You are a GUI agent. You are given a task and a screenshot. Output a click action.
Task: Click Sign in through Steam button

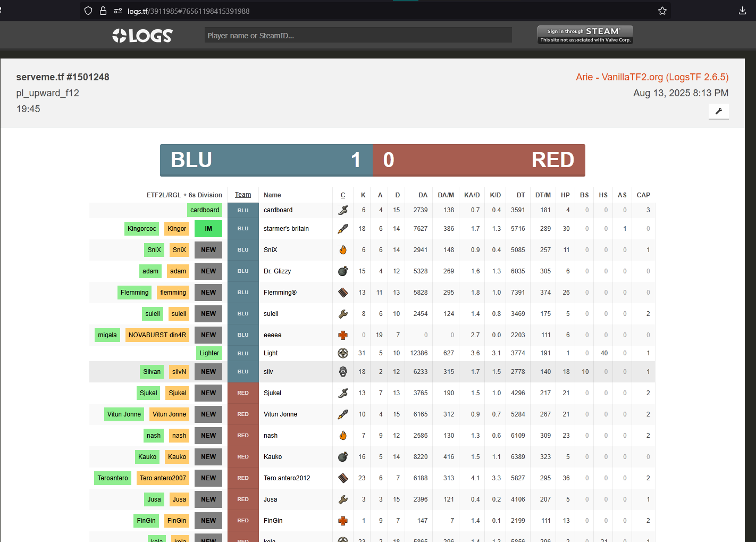pos(585,35)
